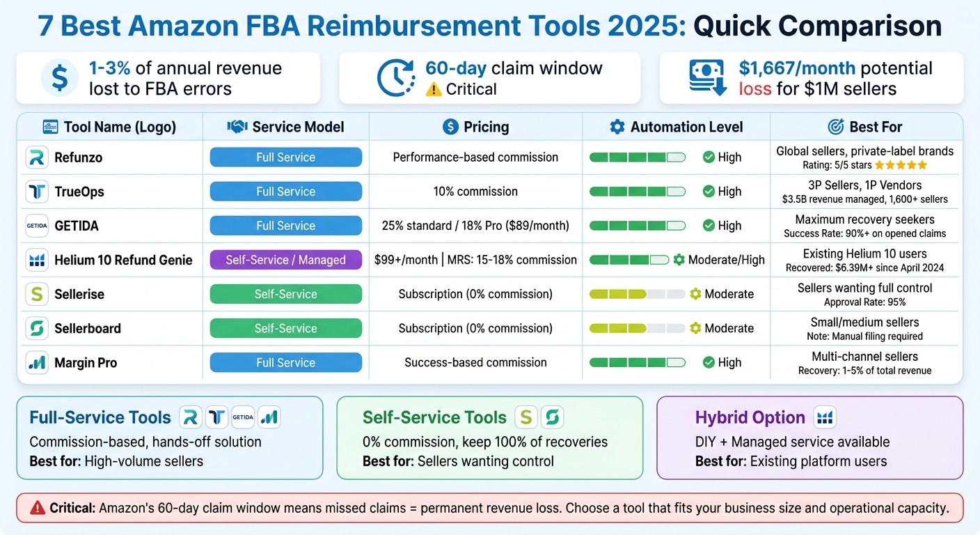The image size is (980, 535).
Task: Click the Helium 10 Refund Genie row logo
Action: [36, 260]
